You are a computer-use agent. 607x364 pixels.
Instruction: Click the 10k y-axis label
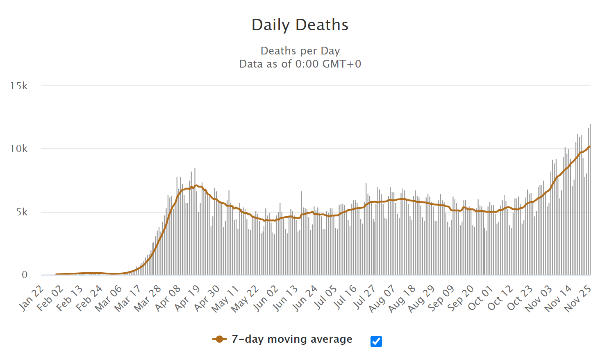coord(19,149)
